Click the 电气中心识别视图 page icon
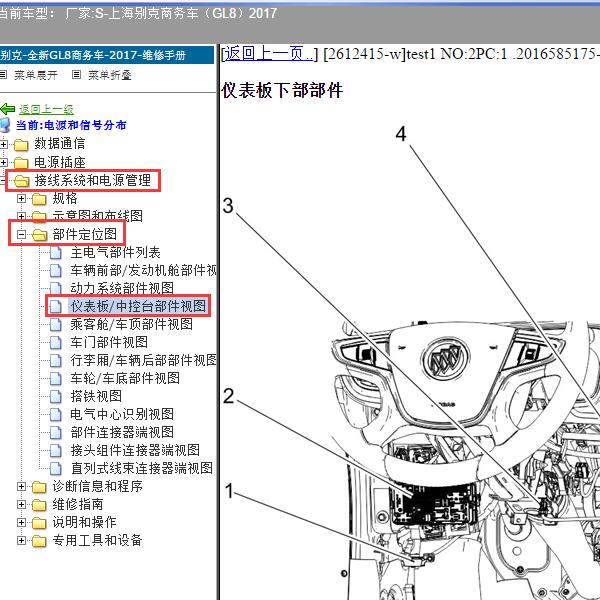This screenshot has width=600, height=600. [56, 414]
